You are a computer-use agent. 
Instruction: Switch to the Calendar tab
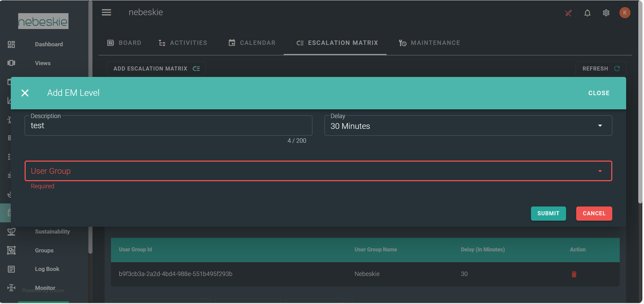click(252, 43)
